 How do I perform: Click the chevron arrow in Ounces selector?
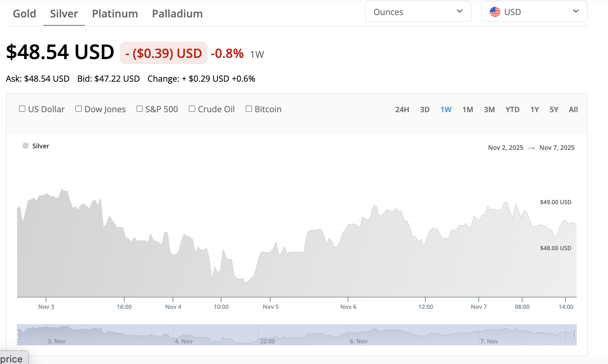[x=460, y=11]
